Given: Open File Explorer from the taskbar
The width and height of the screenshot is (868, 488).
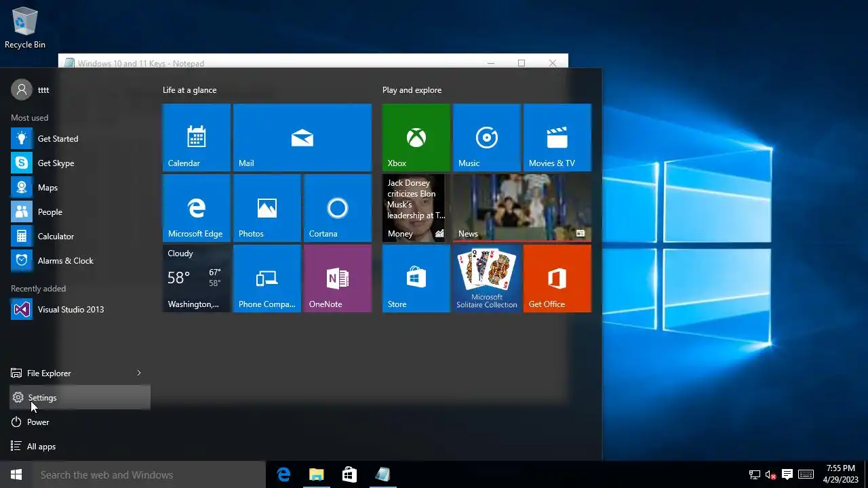Looking at the screenshot, I should [x=316, y=474].
